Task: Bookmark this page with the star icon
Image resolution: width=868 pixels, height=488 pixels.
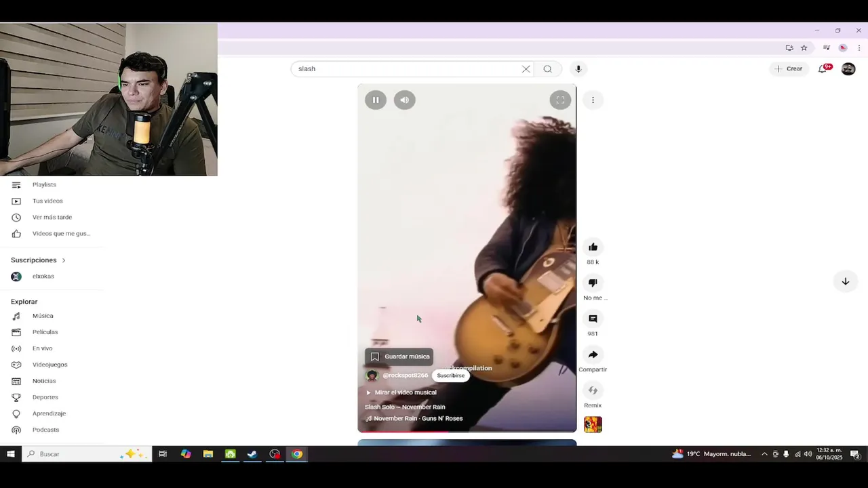Action: (804, 47)
